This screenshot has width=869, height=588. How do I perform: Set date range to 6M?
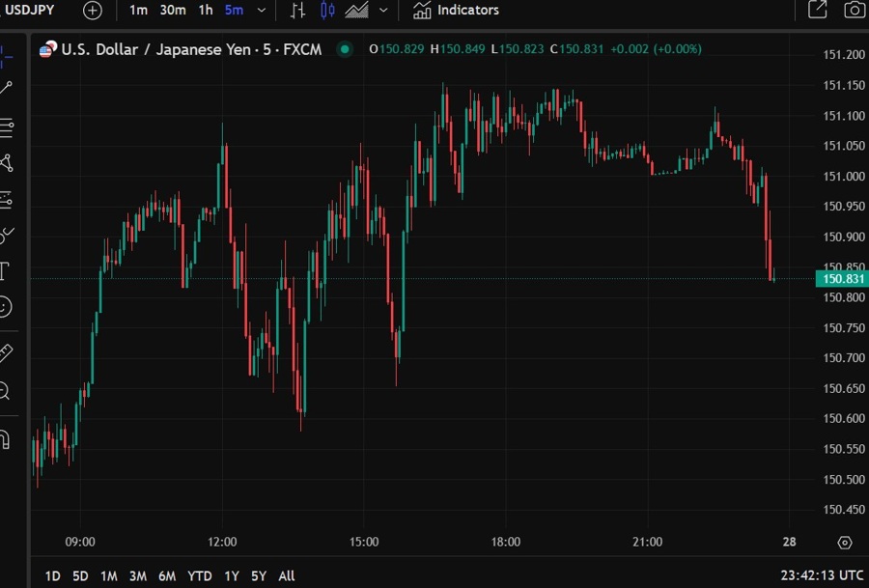pos(167,575)
